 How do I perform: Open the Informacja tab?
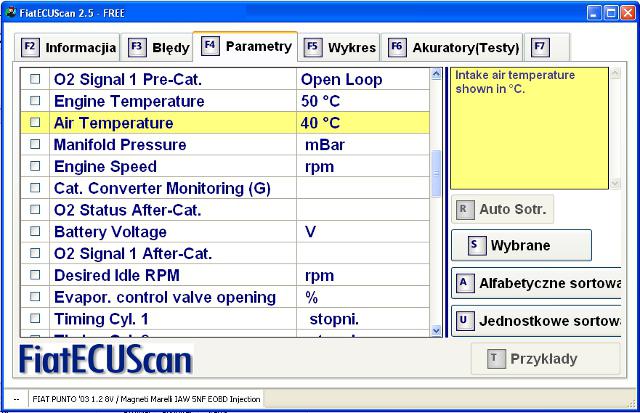67,47
